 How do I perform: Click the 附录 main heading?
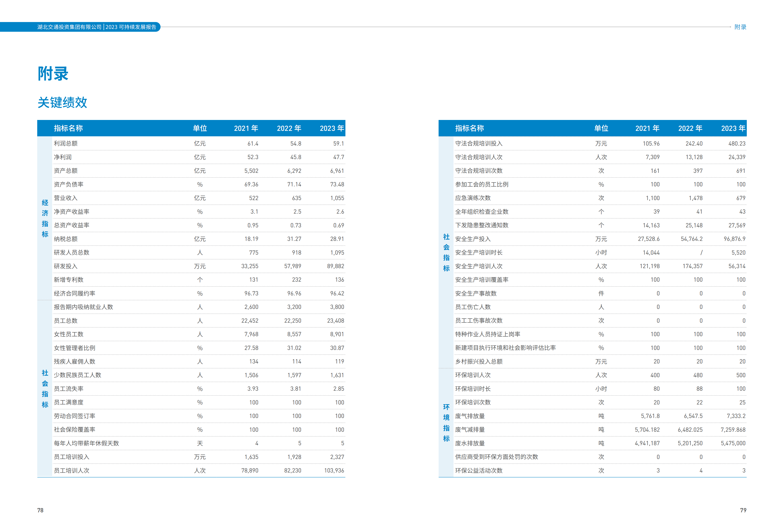tap(53, 73)
